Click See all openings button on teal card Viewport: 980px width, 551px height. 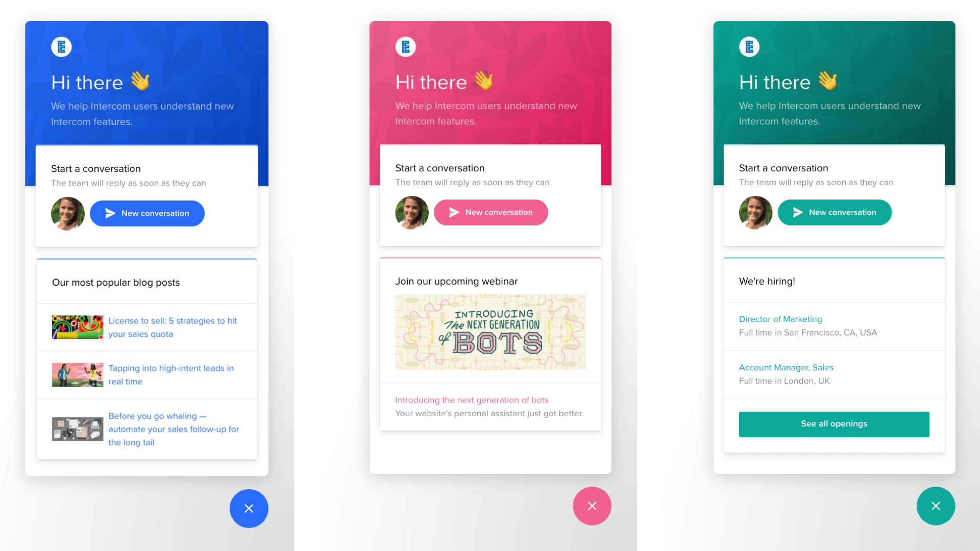point(834,424)
